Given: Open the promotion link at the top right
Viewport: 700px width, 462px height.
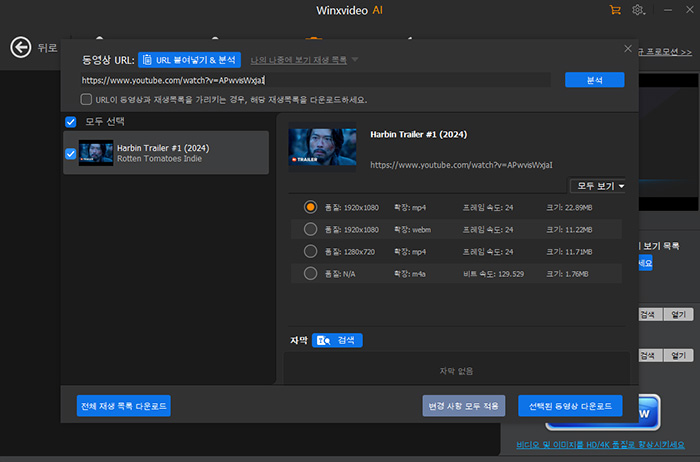Looking at the screenshot, I should pyautogui.click(x=665, y=52).
